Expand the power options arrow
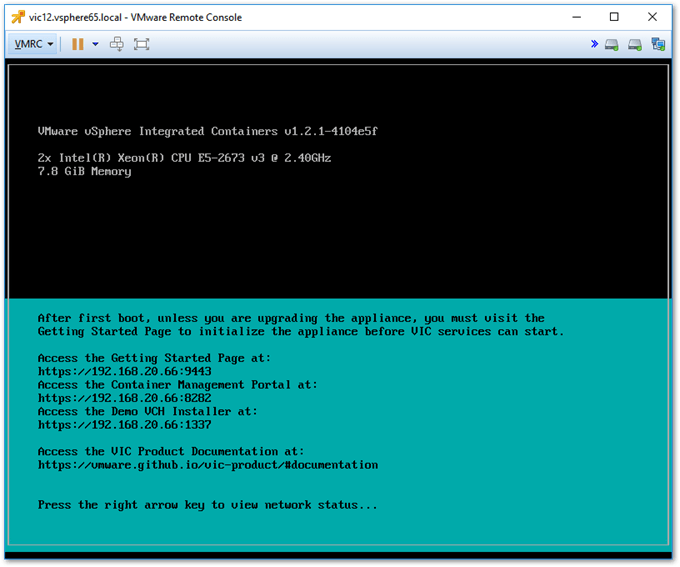This screenshot has width=680, height=567. [x=95, y=44]
